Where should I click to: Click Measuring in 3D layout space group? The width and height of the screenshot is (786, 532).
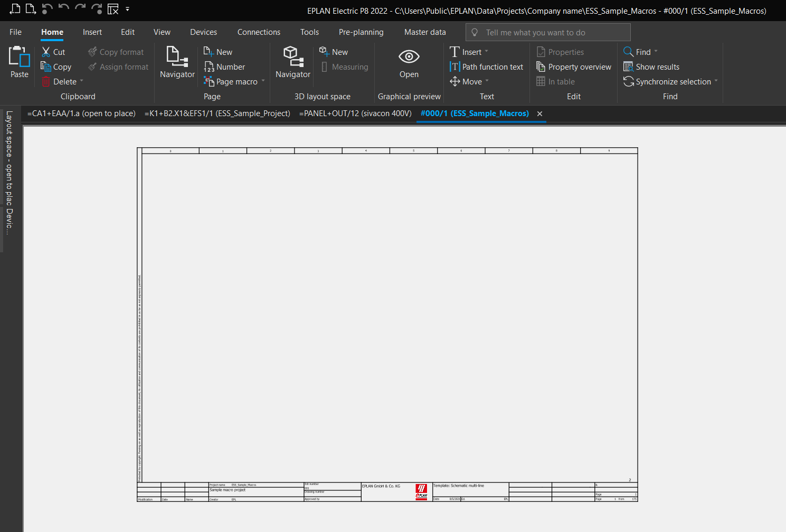pos(344,66)
